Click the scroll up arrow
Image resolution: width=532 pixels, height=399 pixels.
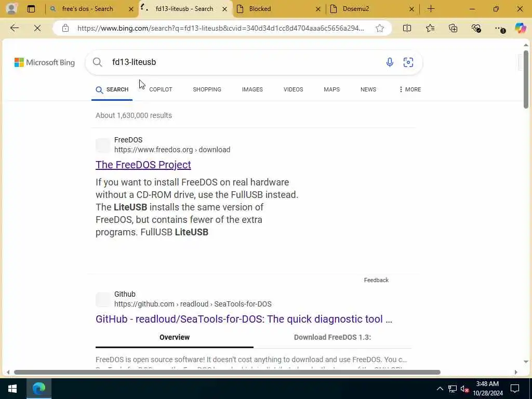(x=526, y=45)
